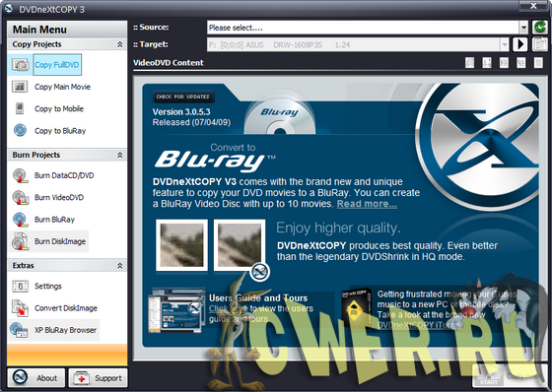
Task: Collapse the Copy Projects section
Action: (x=119, y=44)
